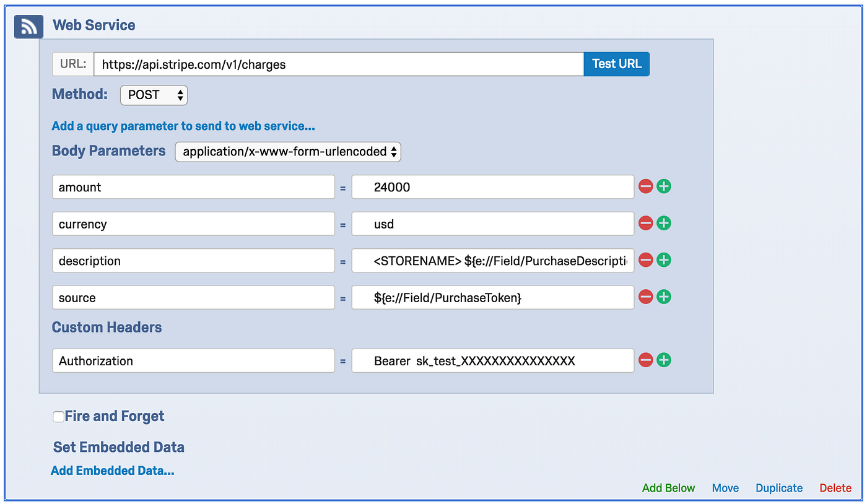Enable the Fire and Forget checkbox
The height and width of the screenshot is (504, 867).
(58, 417)
